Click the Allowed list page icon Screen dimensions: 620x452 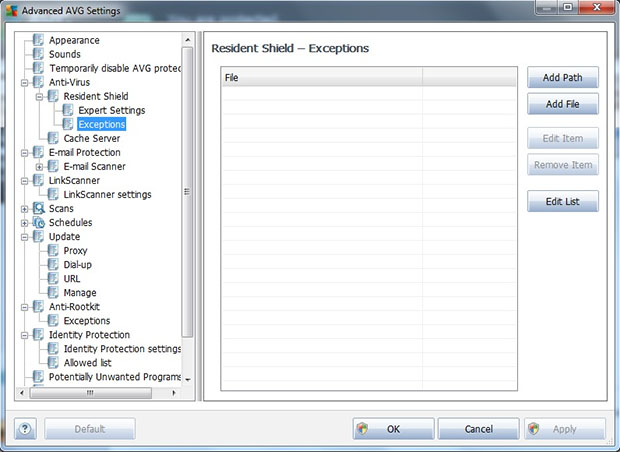[53, 363]
